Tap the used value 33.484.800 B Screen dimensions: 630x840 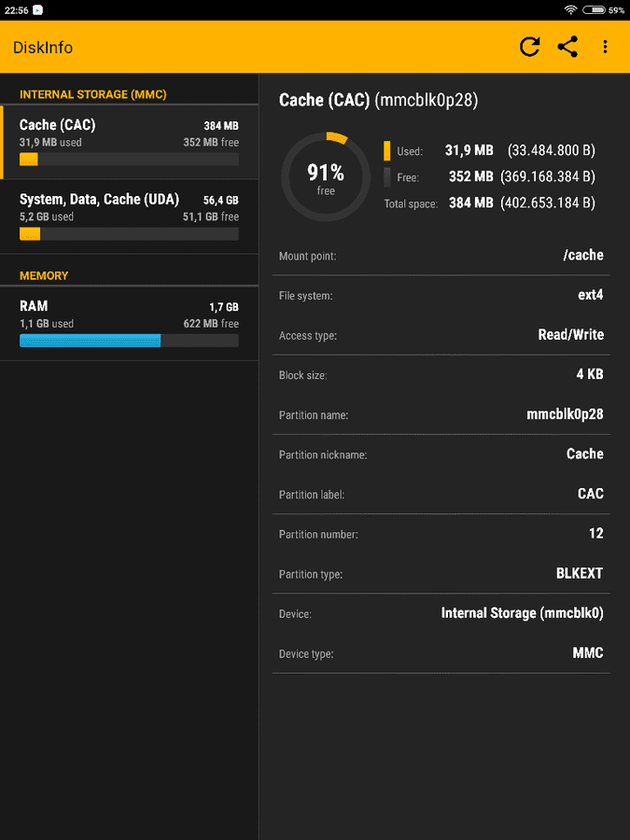click(552, 150)
